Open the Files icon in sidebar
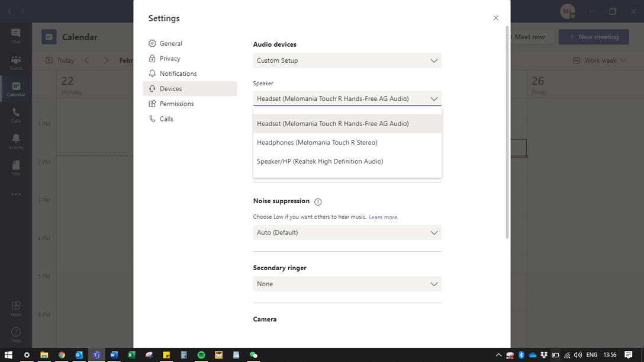This screenshot has height=362, width=644. click(16, 168)
